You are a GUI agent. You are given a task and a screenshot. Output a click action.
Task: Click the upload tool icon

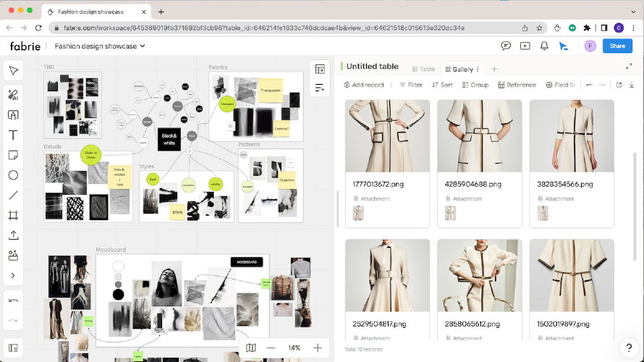(13, 235)
